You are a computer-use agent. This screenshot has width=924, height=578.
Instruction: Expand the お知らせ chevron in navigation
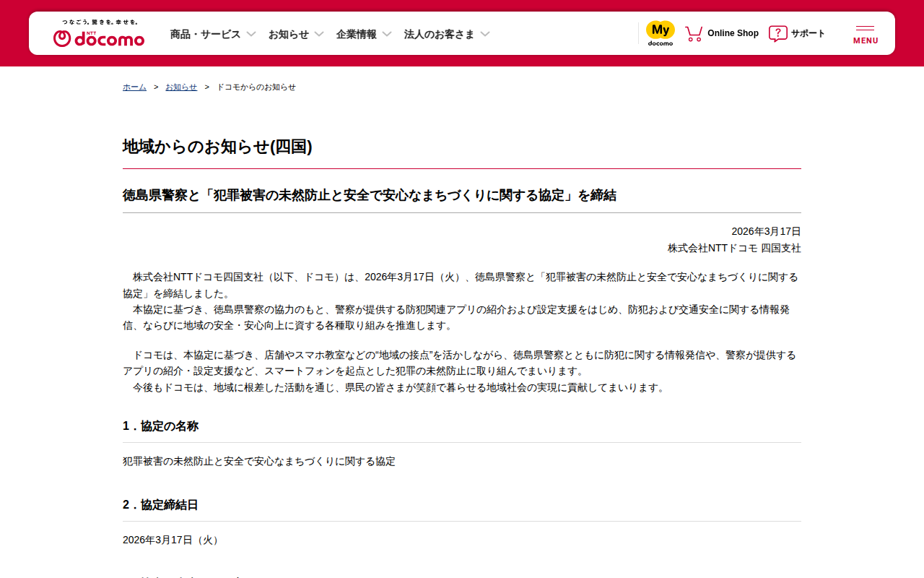pyautogui.click(x=319, y=34)
